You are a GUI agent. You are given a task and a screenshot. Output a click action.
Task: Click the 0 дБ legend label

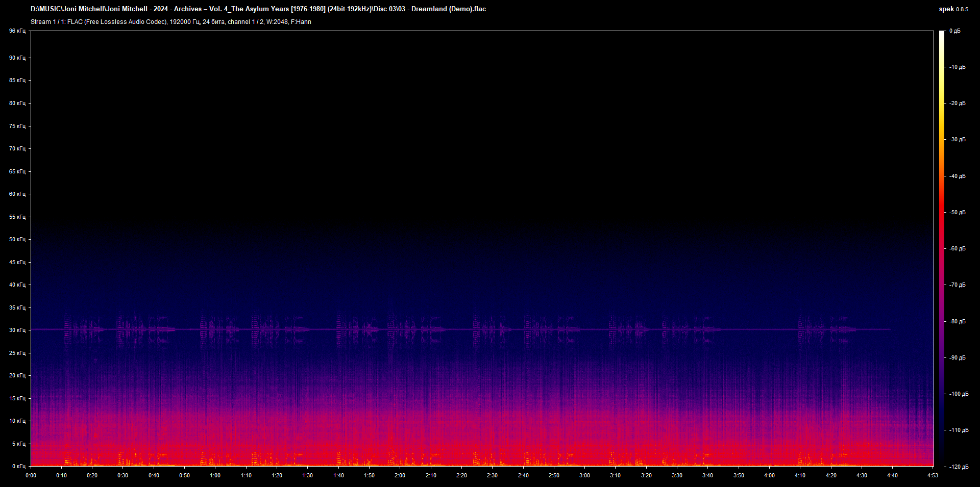point(955,31)
